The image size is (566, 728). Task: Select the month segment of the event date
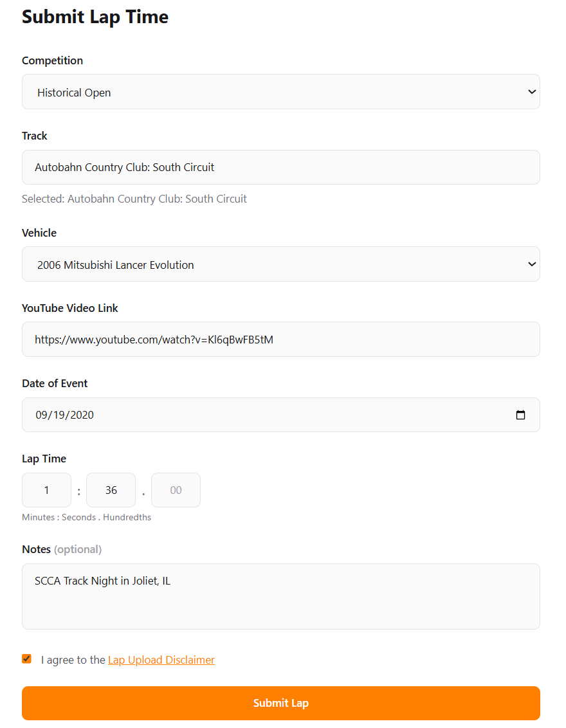pyautogui.click(x=42, y=415)
